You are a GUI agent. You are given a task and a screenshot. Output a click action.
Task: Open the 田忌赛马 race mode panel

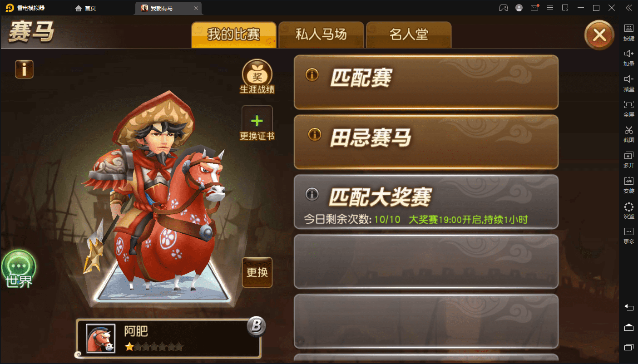(426, 142)
